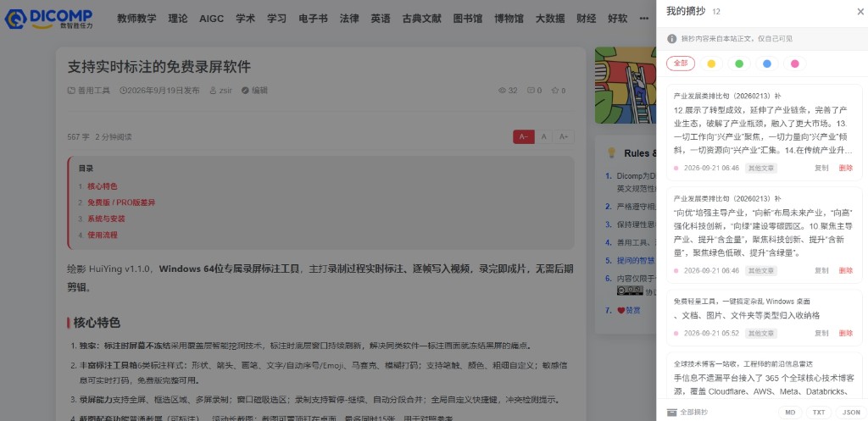
Task: Open the 博物馆 nav item
Action: pyautogui.click(x=509, y=19)
